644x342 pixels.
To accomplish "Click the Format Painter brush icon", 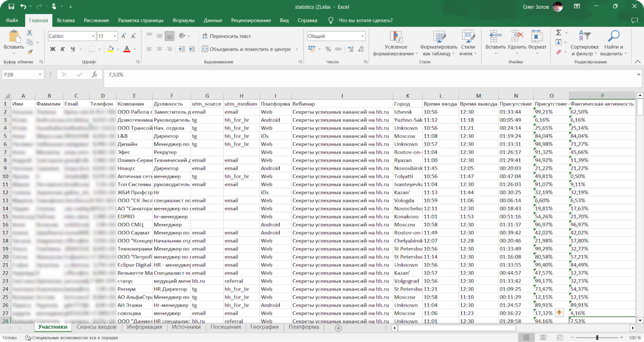I will (30, 51).
